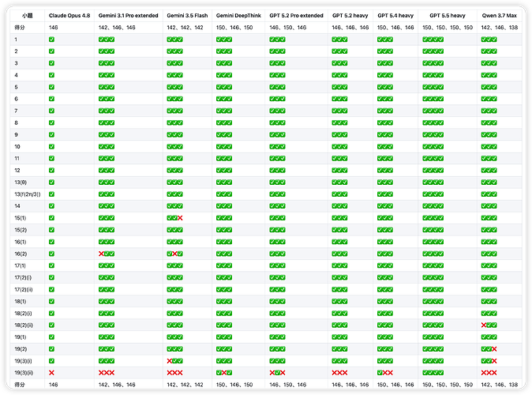Select the GPT 5.2 Pro extended column header
The width and height of the screenshot is (532, 395).
point(296,16)
